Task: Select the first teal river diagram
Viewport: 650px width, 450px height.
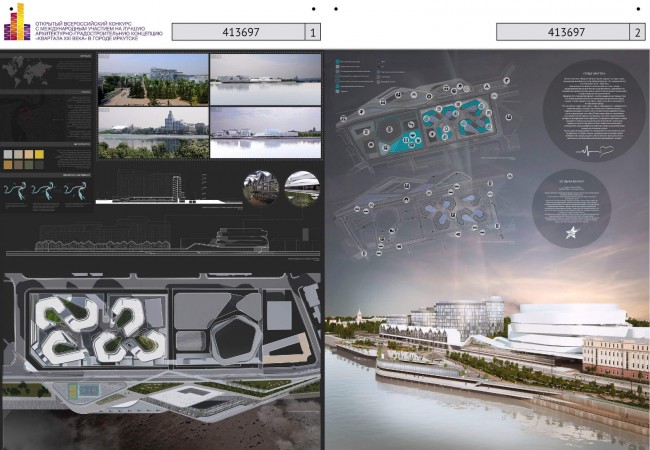Action: point(15,192)
